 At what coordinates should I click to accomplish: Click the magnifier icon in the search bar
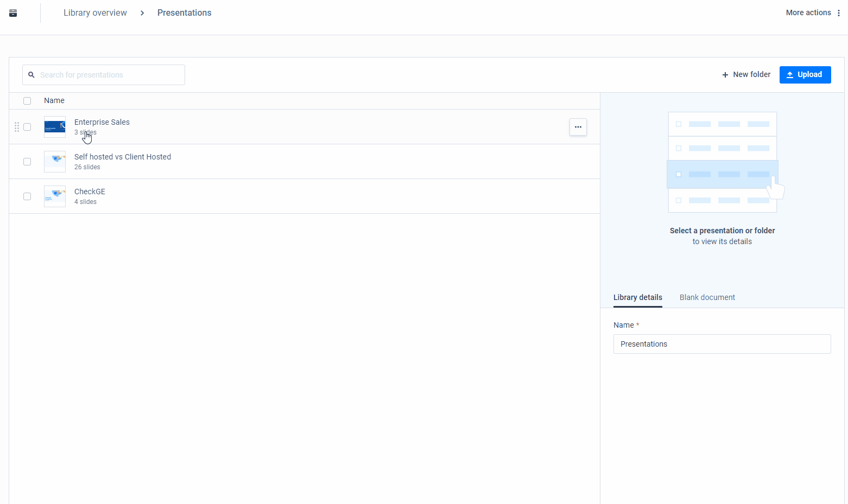tap(31, 74)
